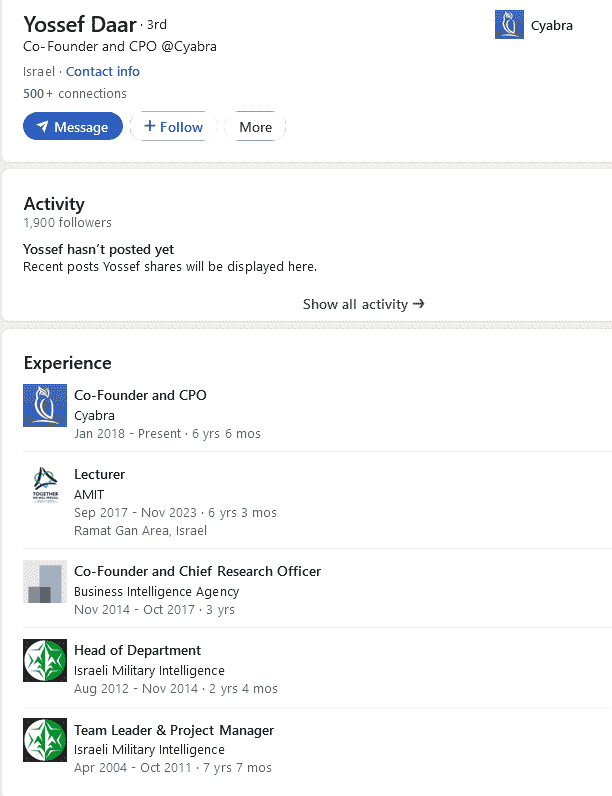Image resolution: width=612 pixels, height=796 pixels.
Task: Open Co-Founder and Chief Research Officer title
Action: (x=197, y=571)
